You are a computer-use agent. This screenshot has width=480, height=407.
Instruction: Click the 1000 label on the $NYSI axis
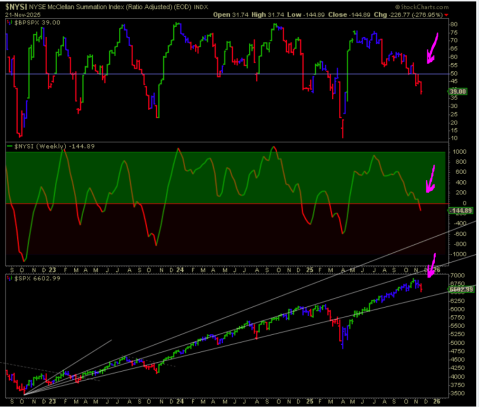(x=459, y=152)
